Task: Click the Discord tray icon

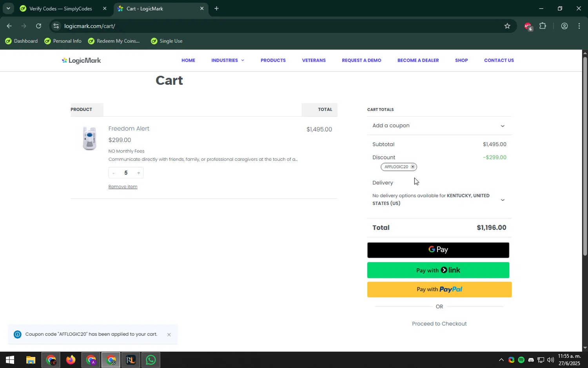Action: [x=531, y=360]
